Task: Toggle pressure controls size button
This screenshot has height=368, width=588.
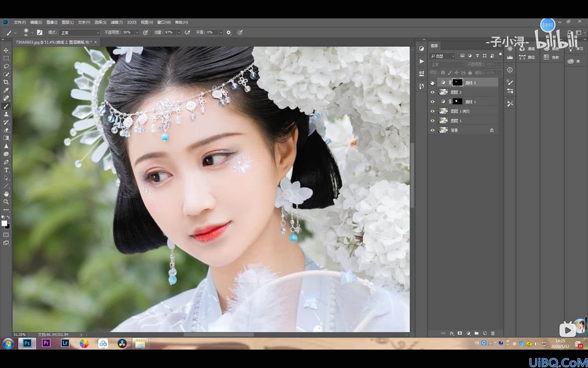Action: coord(240,32)
